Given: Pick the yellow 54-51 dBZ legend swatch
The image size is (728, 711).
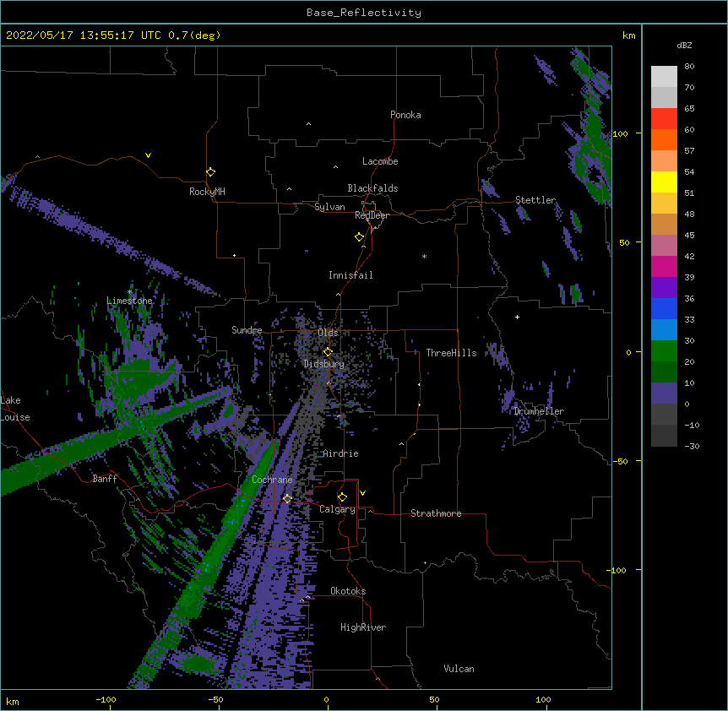Looking at the screenshot, I should click(x=664, y=182).
